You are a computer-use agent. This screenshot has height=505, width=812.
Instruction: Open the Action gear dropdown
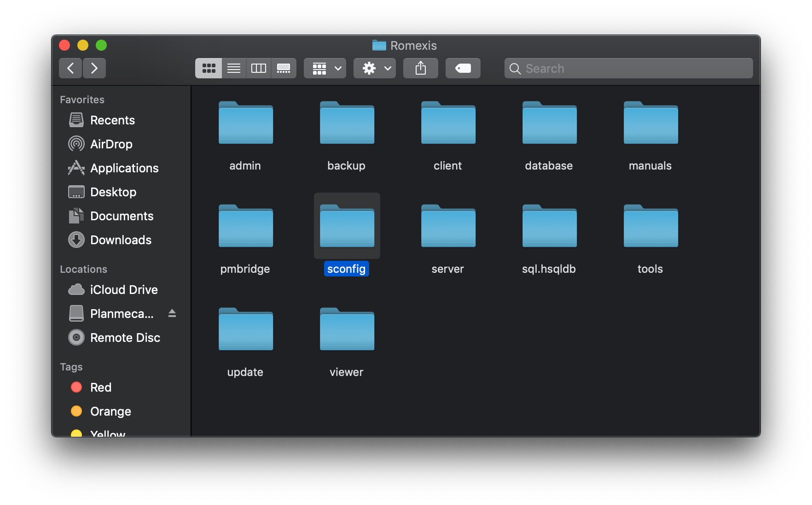(374, 68)
